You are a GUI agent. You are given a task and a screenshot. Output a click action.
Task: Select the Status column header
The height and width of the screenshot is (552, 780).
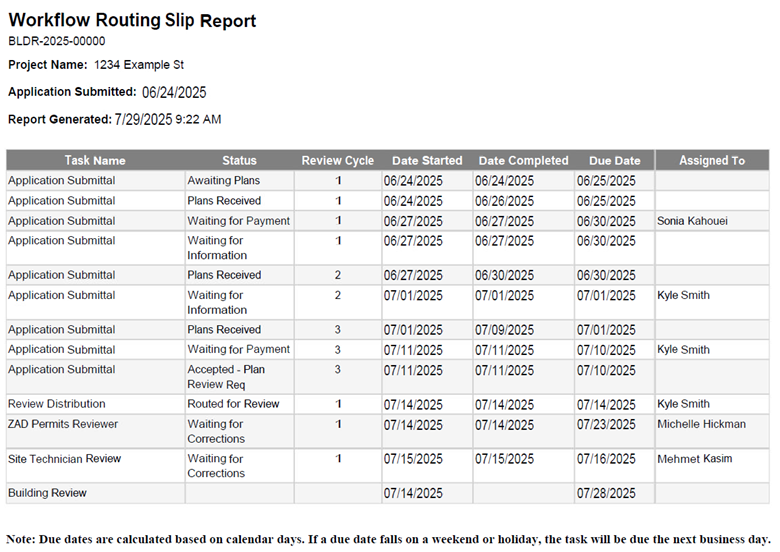[x=239, y=160]
